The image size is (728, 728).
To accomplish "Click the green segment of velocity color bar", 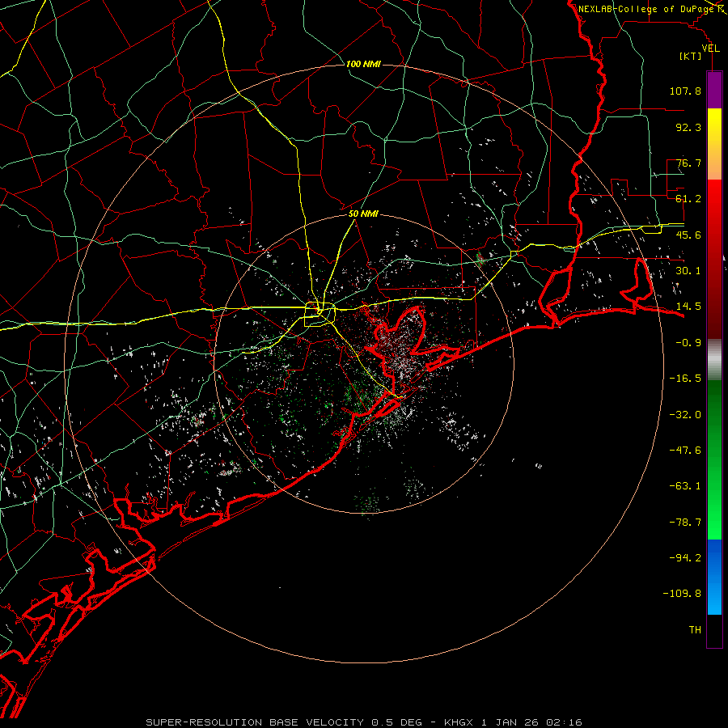I will (x=714, y=459).
